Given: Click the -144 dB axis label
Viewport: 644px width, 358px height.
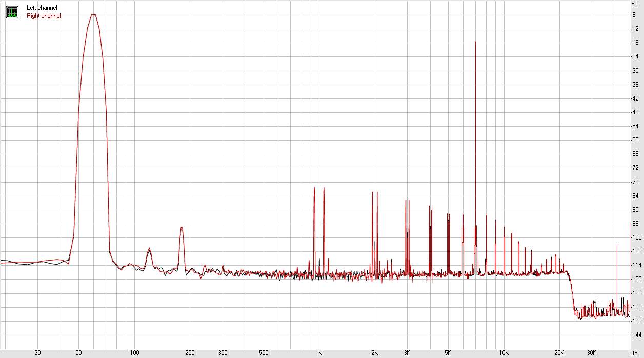Looking at the screenshot, I should [636, 335].
